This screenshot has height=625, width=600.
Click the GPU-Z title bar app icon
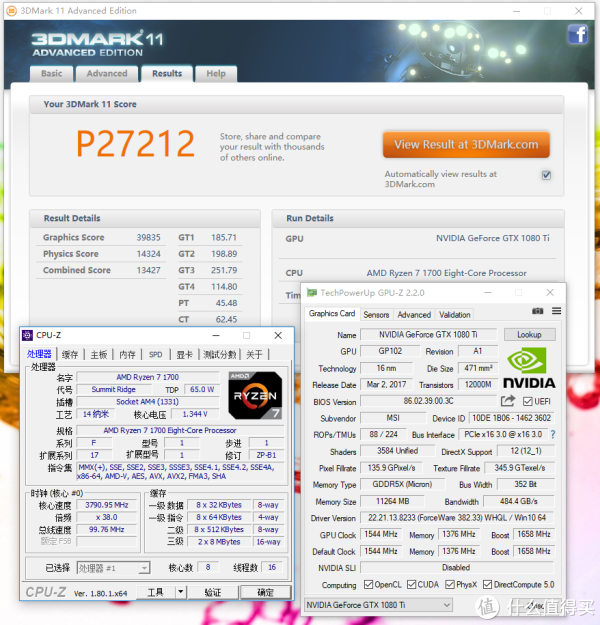click(312, 293)
